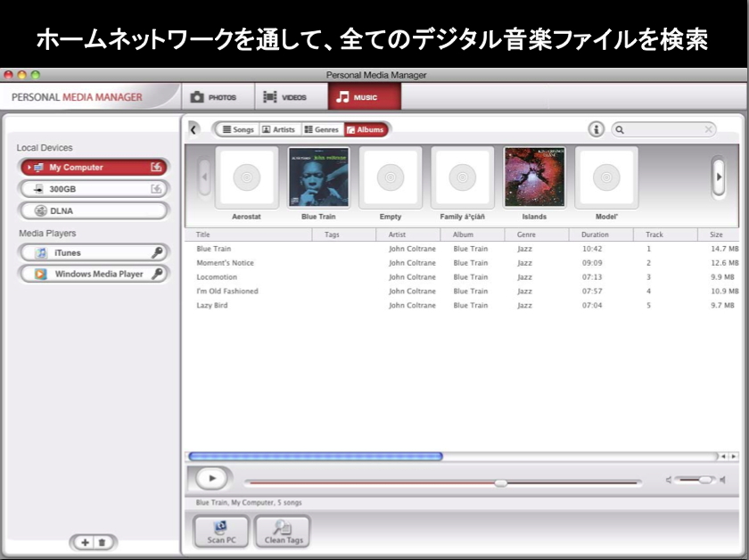Add a device with plus button
Image resolution: width=749 pixels, height=560 pixels.
85,542
